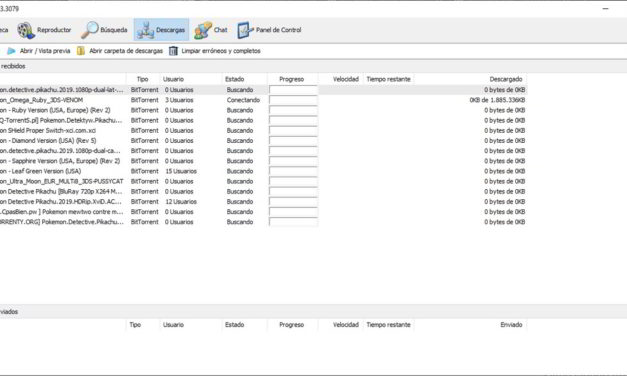Sort downloads by Tiempo restante header

[388, 79]
